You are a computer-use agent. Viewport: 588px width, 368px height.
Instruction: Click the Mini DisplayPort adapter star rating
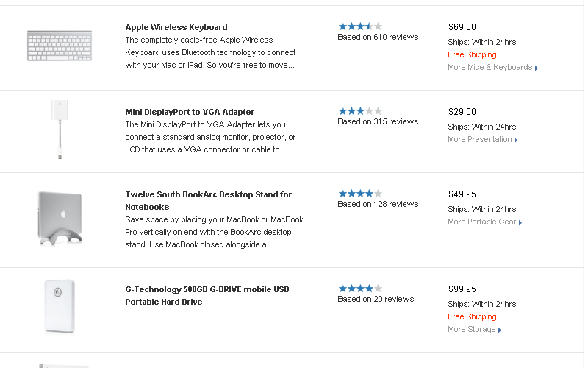click(x=360, y=111)
